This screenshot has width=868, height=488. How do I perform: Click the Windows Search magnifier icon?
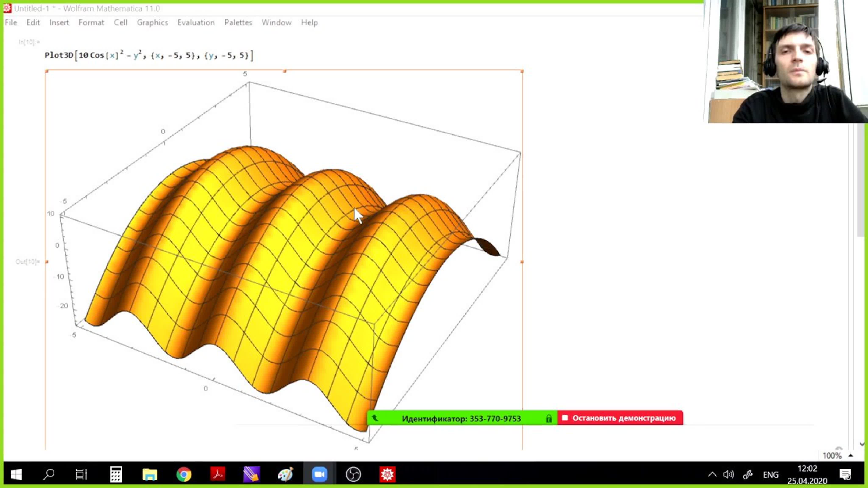pos(49,474)
